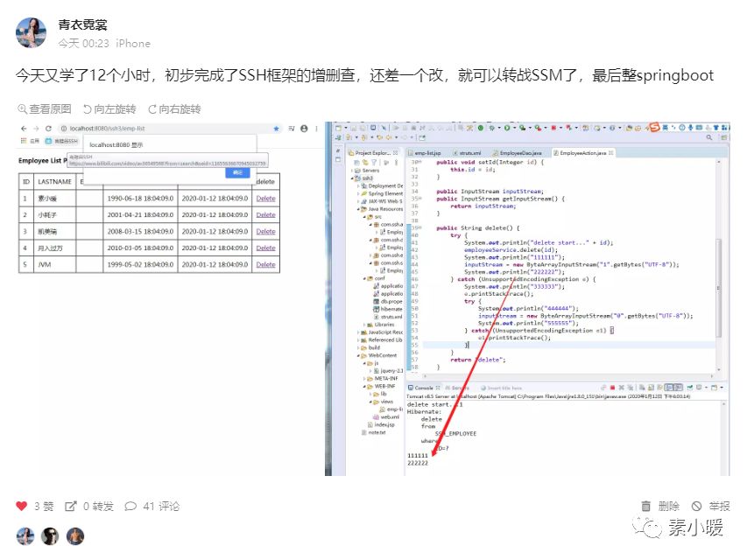Delete employee with ID 4
The width and height of the screenshot is (747, 560).
point(265,248)
